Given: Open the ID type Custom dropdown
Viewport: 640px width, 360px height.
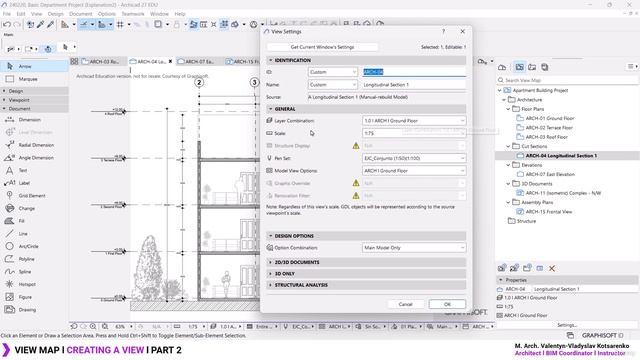Looking at the screenshot, I should coord(333,72).
